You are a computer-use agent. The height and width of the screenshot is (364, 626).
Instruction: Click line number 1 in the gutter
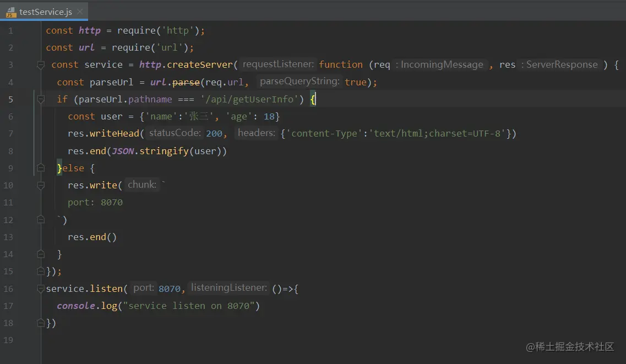coord(11,31)
